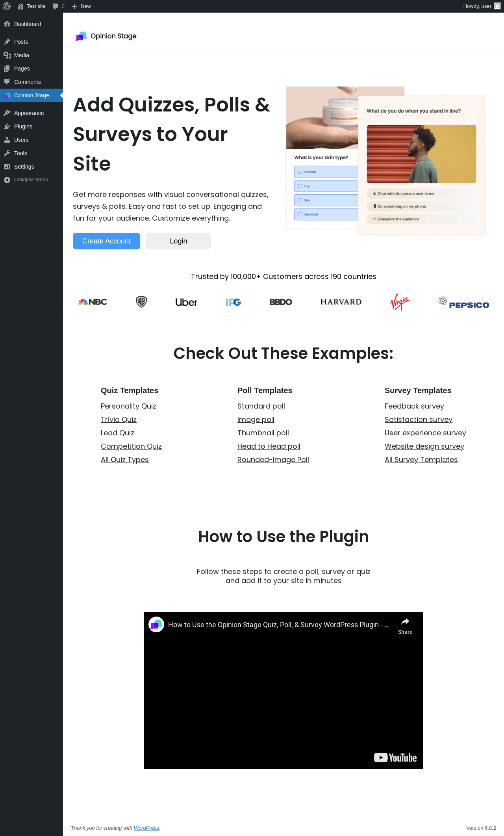
Task: Click the WordPress logo icon
Action: [x=7, y=6]
